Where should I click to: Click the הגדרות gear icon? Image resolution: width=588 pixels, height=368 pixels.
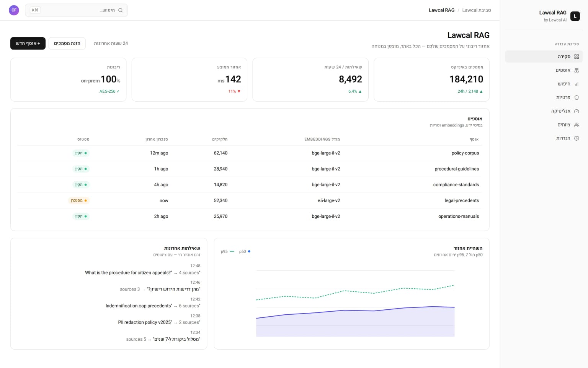tap(577, 138)
